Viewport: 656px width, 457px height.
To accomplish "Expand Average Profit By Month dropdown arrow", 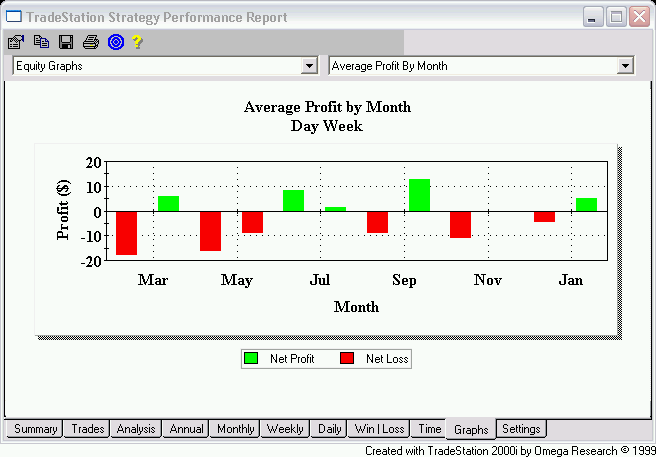I will pos(625,66).
